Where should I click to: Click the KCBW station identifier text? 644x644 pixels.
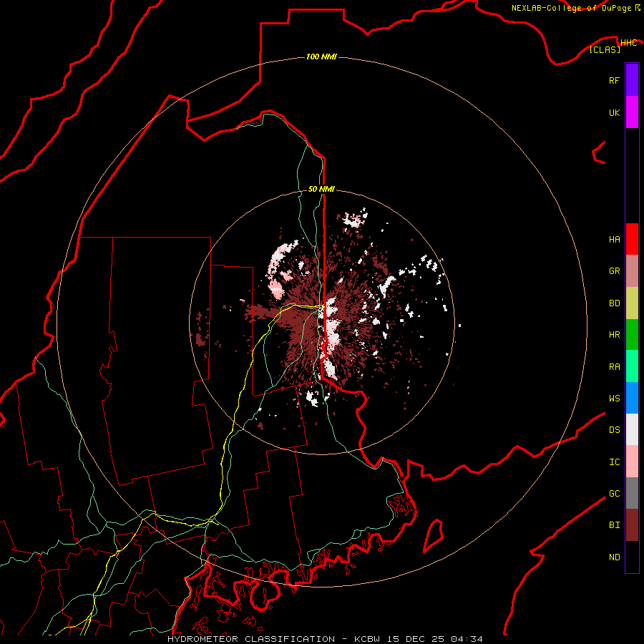tap(369, 639)
